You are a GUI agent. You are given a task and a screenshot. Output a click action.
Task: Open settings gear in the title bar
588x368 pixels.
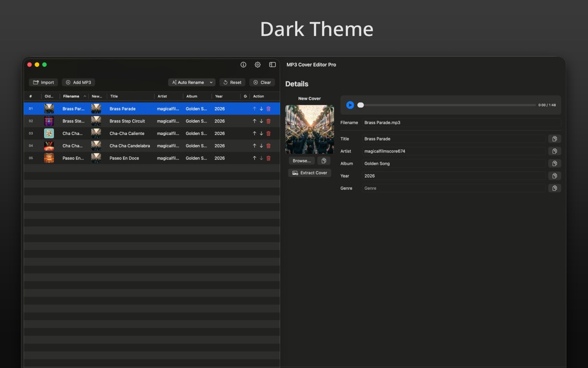pyautogui.click(x=257, y=65)
